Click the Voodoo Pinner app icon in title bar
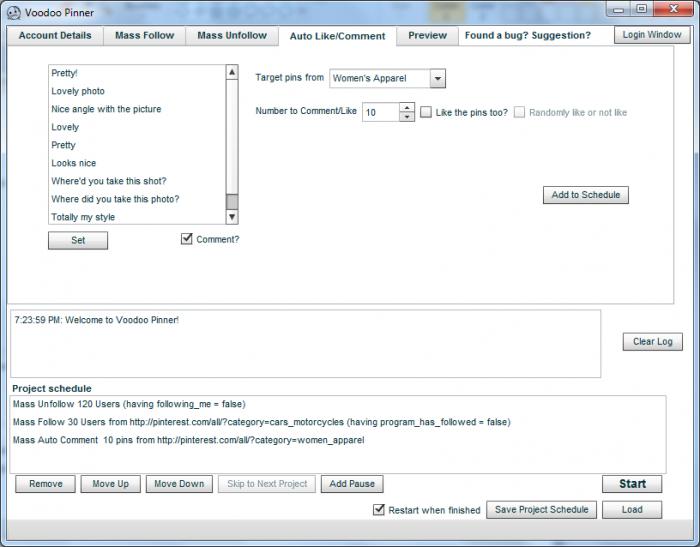This screenshot has height=547, width=700. (13, 13)
